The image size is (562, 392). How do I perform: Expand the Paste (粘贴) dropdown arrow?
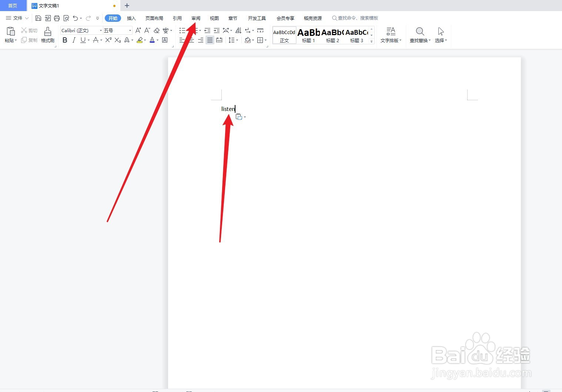click(x=16, y=40)
